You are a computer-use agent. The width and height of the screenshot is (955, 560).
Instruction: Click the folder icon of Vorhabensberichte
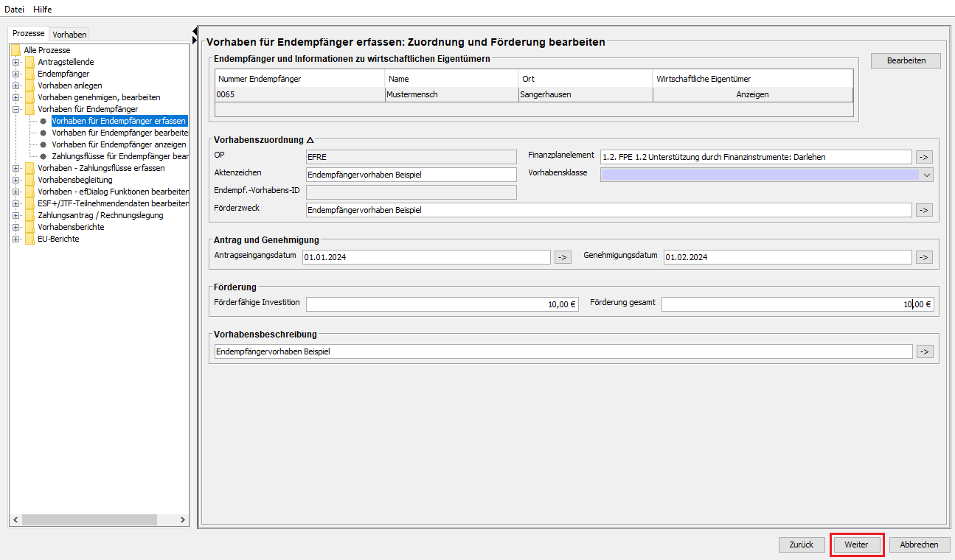[29, 227]
